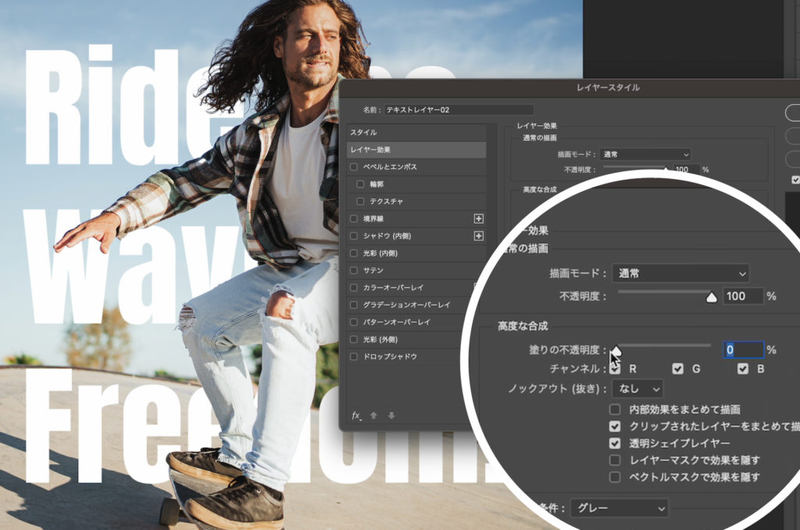Select the 境界線 style row label

[x=373, y=219]
